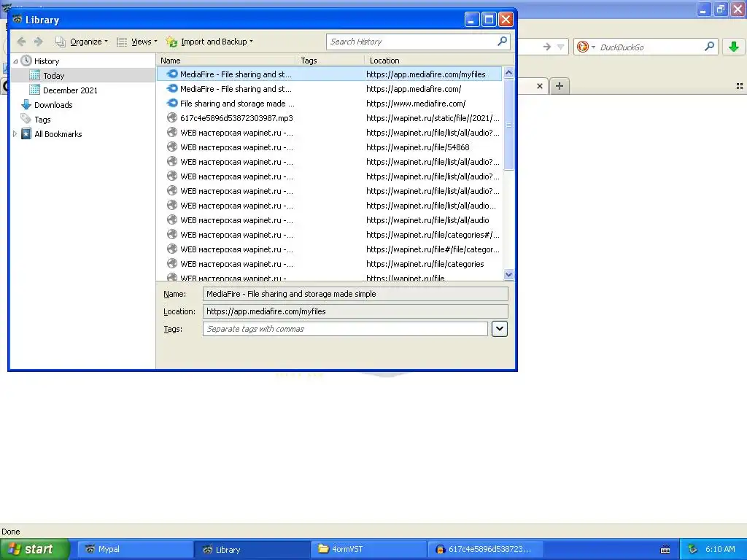Click the History clock icon in sidebar
747x560 pixels.
pyautogui.click(x=26, y=61)
